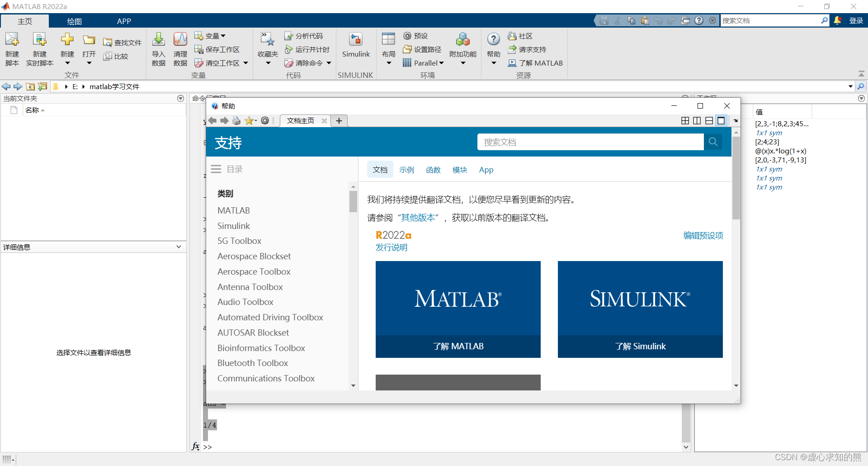The width and height of the screenshot is (868, 466).
Task: Click the 搜索文档 field in Help window
Action: (x=590, y=142)
